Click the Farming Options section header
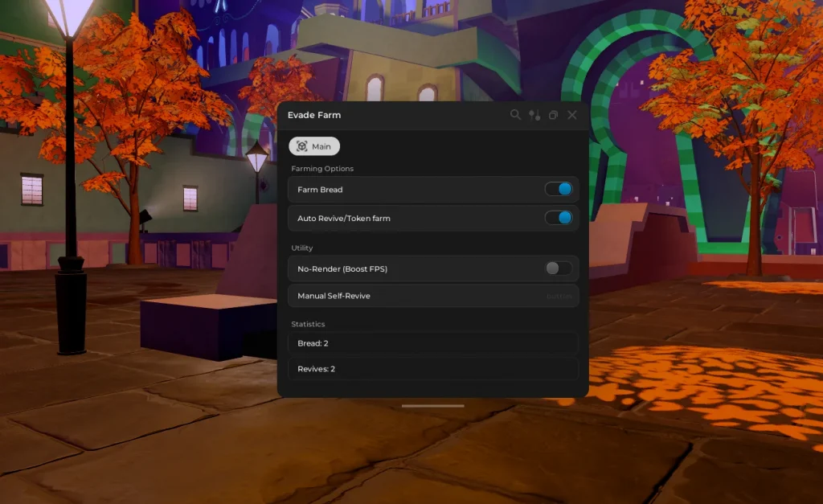823x504 pixels. [x=322, y=169]
